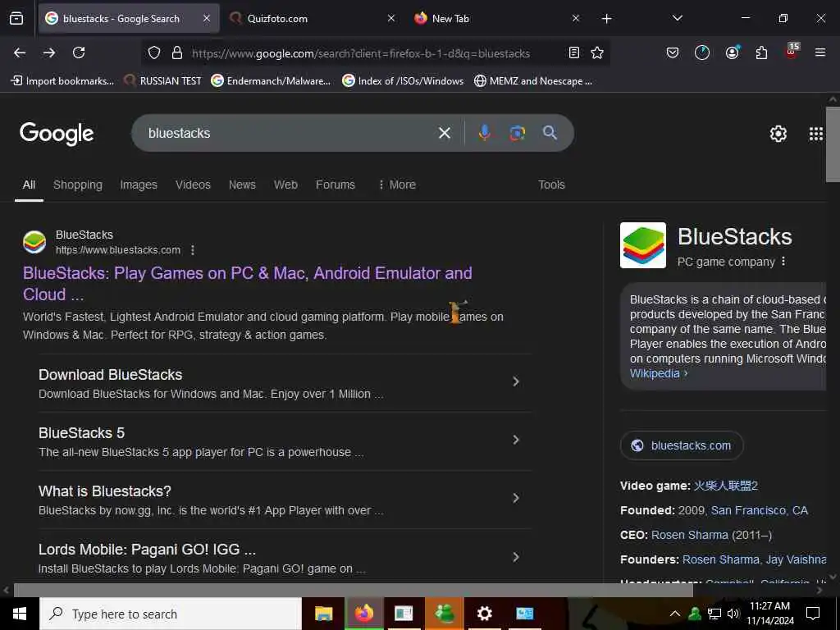Bookmark this page with star icon
Image resolution: width=840 pixels, height=630 pixels.
597,52
